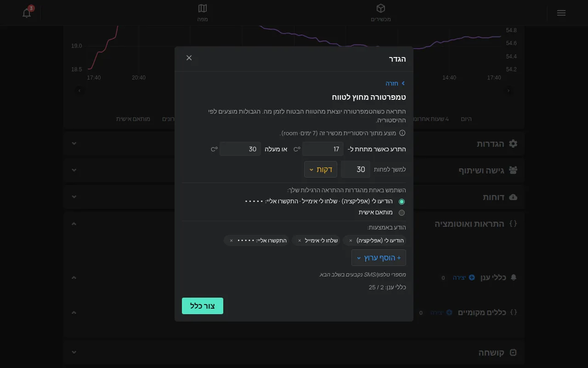
Task: Remove the התקשרו אליי chip
Action: point(231,241)
